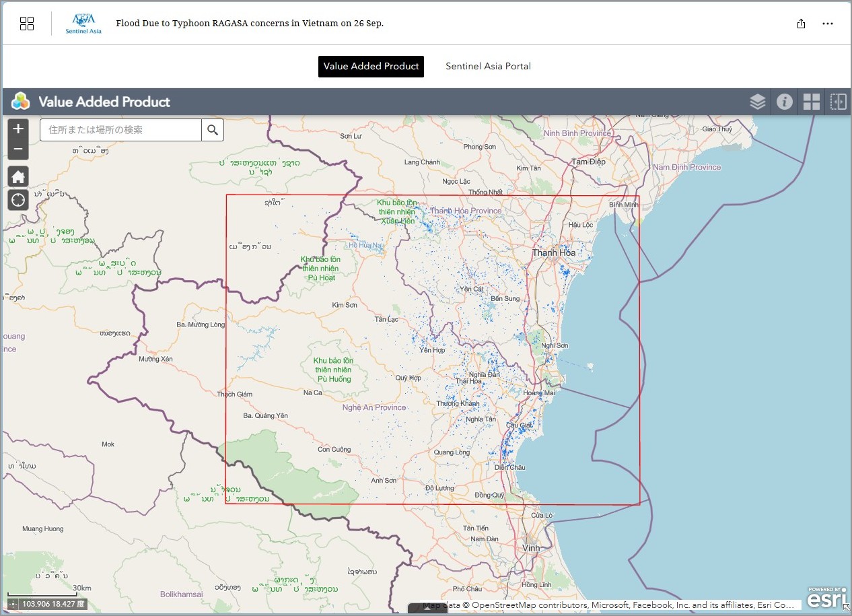The height and width of the screenshot is (616, 852).
Task: Activate the Swipe tool
Action: click(838, 102)
